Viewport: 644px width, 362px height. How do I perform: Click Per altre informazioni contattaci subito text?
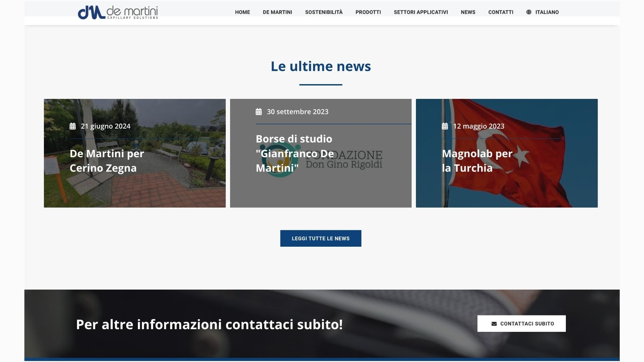pos(209,324)
